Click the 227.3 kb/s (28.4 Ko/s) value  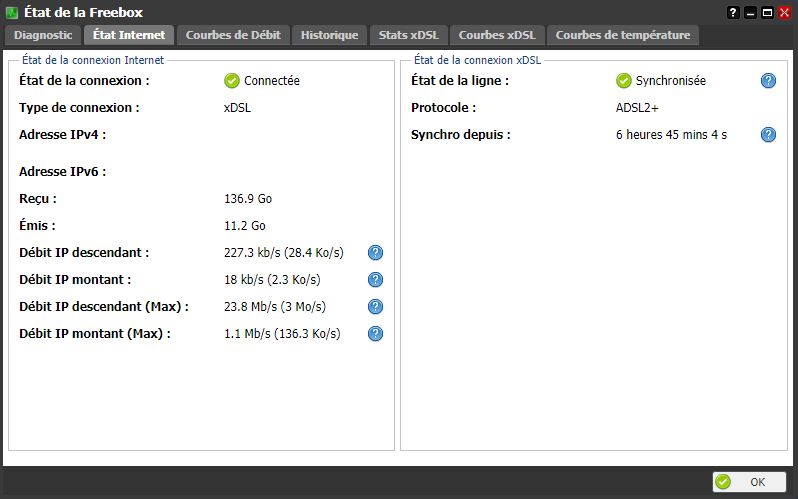tap(284, 253)
